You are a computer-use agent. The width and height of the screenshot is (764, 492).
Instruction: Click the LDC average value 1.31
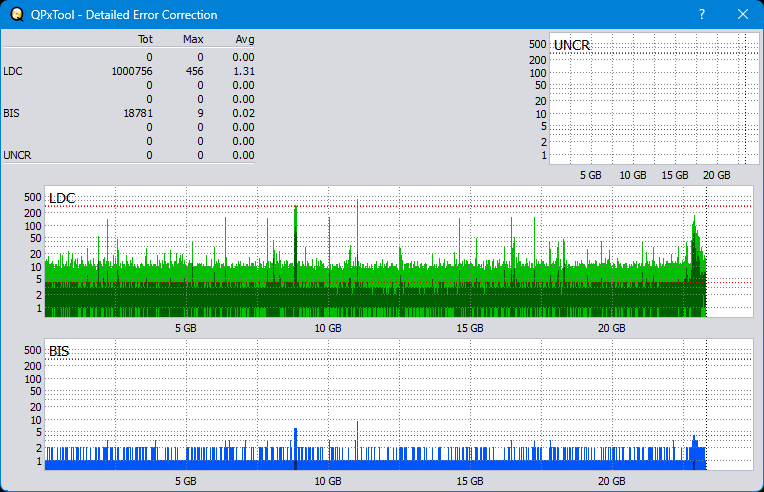(244, 71)
